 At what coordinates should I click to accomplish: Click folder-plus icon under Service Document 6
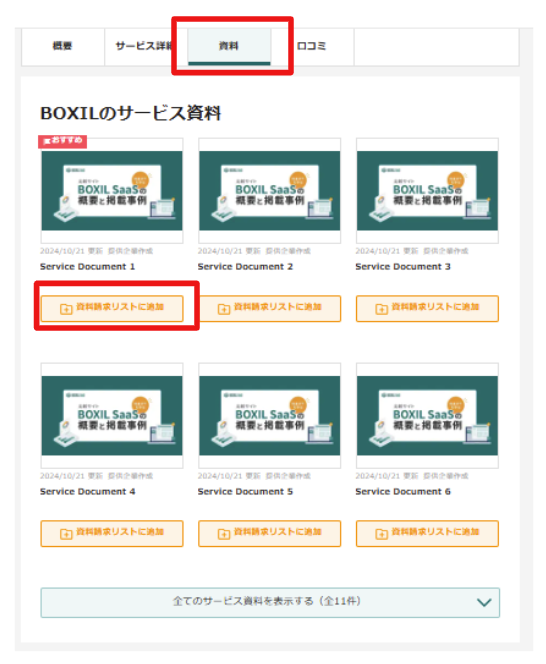tap(381, 534)
